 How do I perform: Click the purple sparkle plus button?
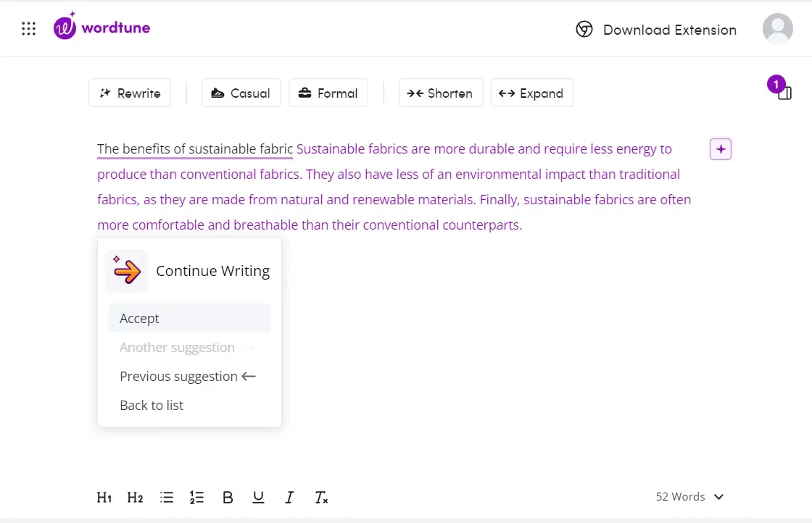[x=721, y=149]
